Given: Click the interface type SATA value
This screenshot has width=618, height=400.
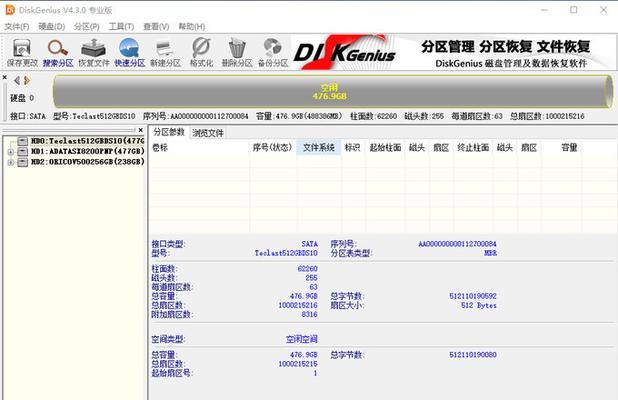Looking at the screenshot, I should click(x=310, y=244).
